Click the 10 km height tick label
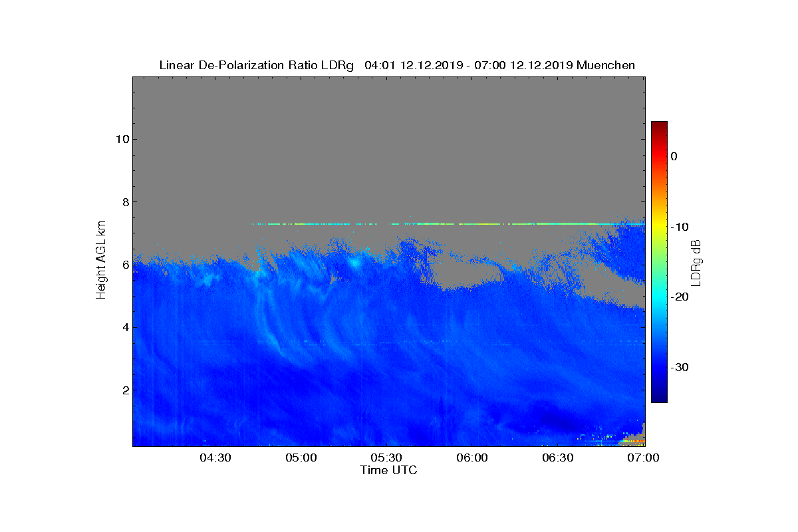This screenshot has height=532, width=798. pos(122,139)
